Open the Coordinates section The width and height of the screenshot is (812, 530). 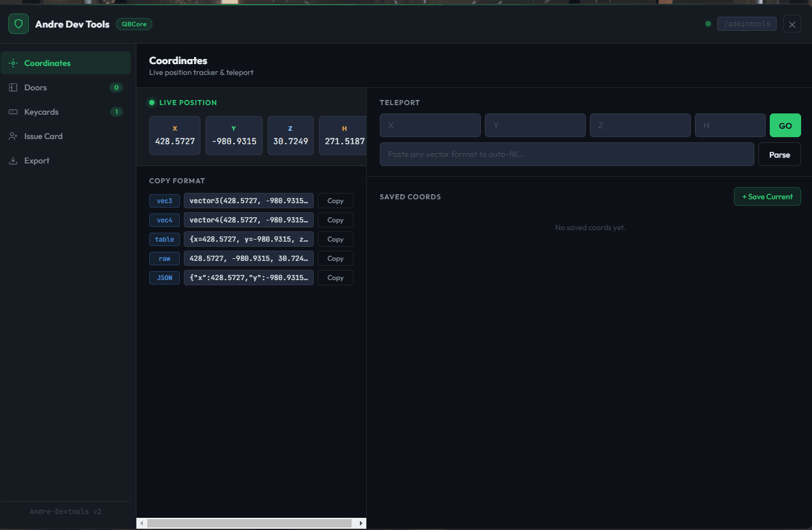click(66, 63)
